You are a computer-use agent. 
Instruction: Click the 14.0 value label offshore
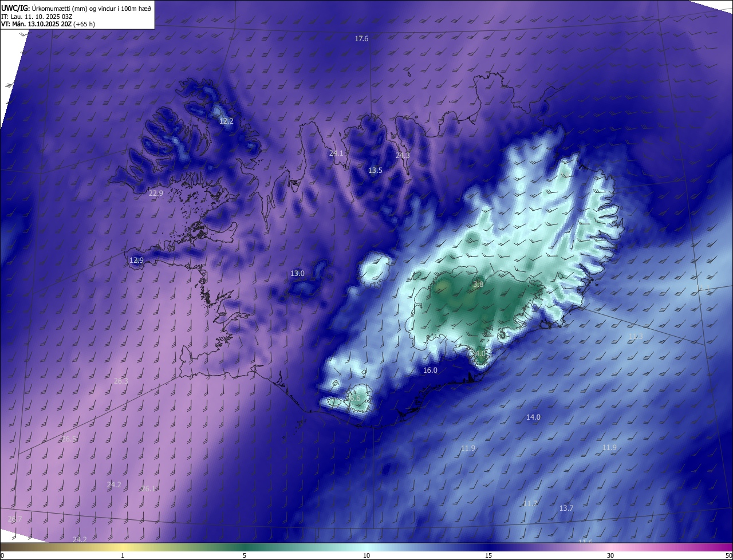533,417
